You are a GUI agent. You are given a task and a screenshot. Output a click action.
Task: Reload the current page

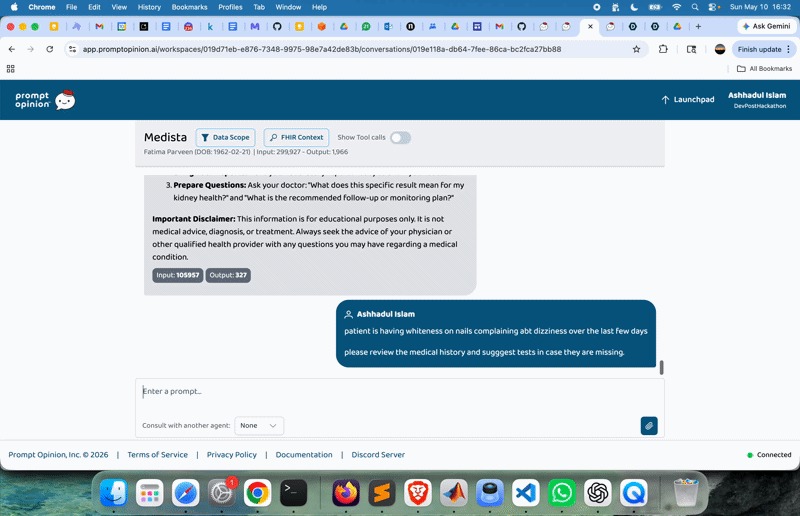(x=49, y=50)
